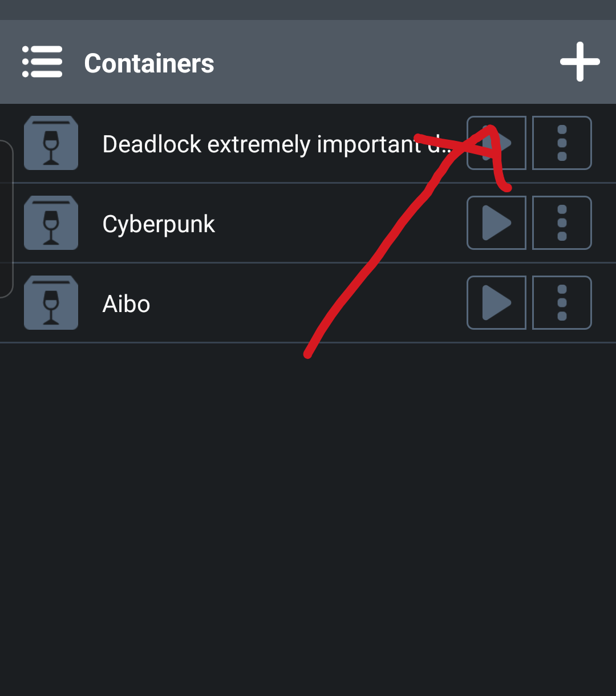Click the Cyberpunk container wine glass icon

coord(51,223)
